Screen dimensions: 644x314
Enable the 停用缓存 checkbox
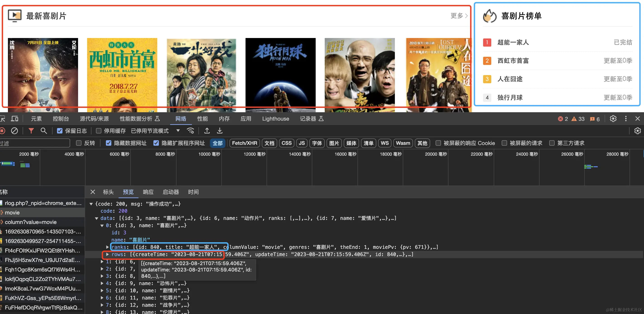pos(98,131)
